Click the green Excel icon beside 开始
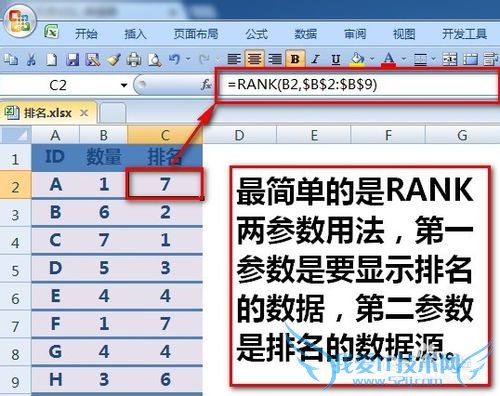500x396 pixels. point(52,32)
